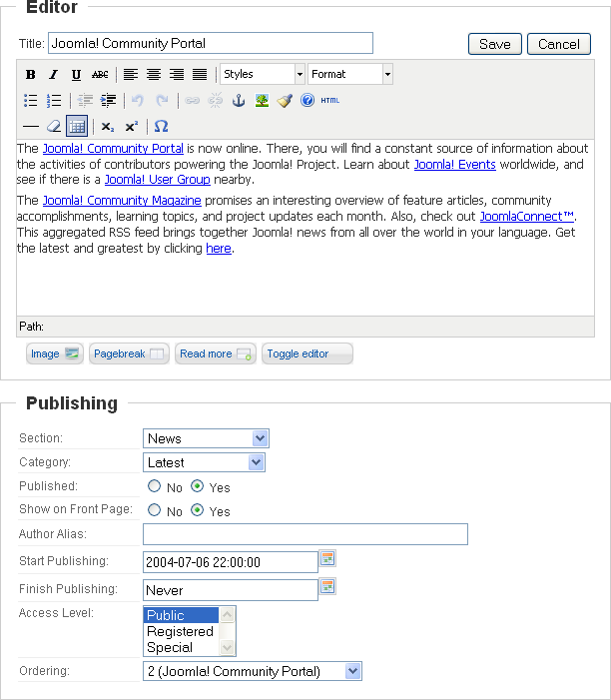Remove link with unlink icon

click(215, 101)
